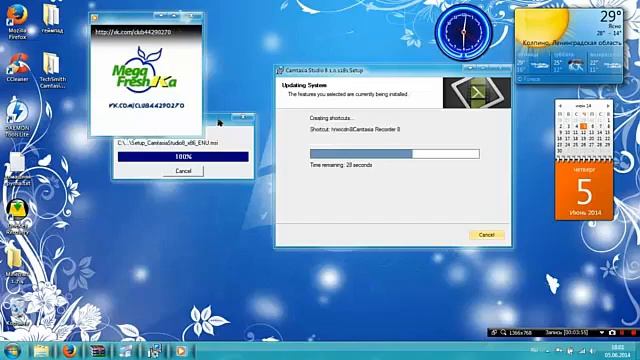Open the taskbar clock showing 05.06.2014
The image size is (640, 360).
618,351
